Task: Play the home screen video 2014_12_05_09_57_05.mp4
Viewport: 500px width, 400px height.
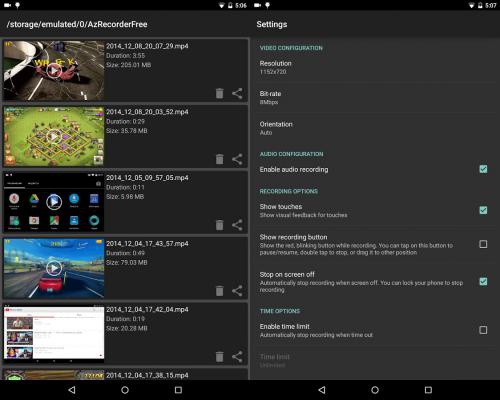Action: (54, 202)
